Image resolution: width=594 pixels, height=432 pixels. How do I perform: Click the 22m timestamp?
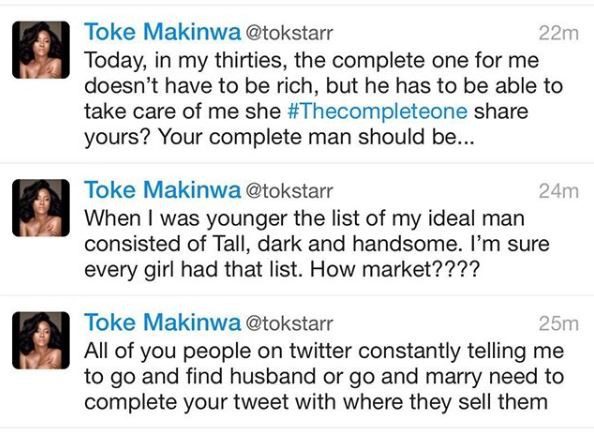[x=559, y=33]
